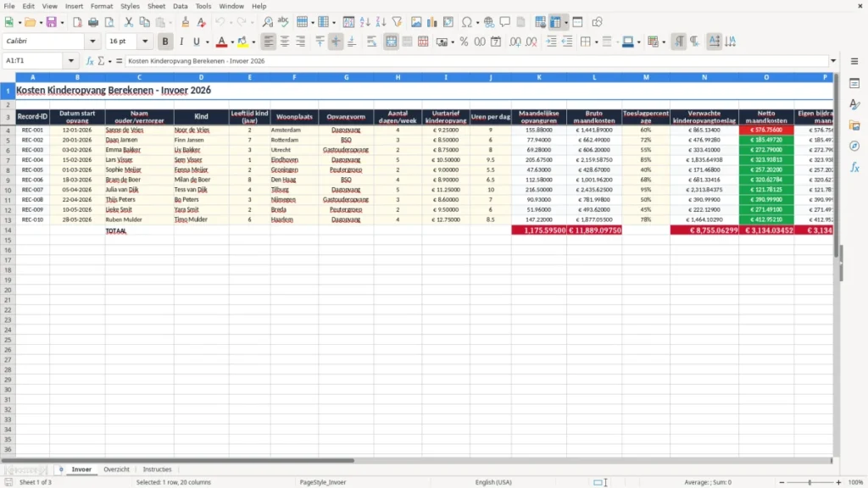This screenshot has width=868, height=488.
Task: Open Find and Replace
Action: (267, 22)
